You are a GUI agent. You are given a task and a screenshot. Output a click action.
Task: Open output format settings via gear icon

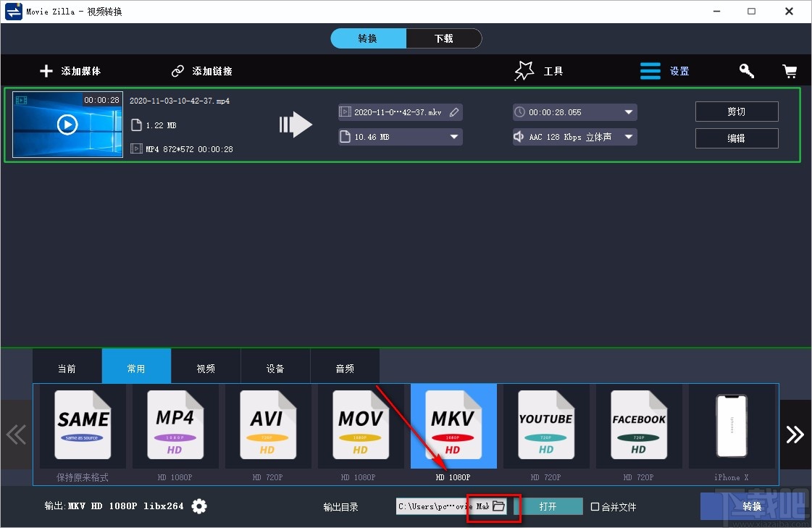(199, 506)
